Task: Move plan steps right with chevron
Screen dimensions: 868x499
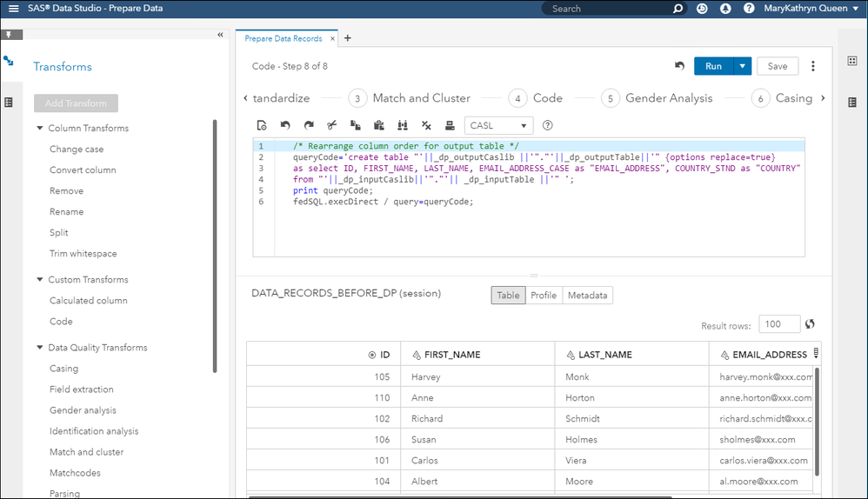Action: [x=823, y=98]
